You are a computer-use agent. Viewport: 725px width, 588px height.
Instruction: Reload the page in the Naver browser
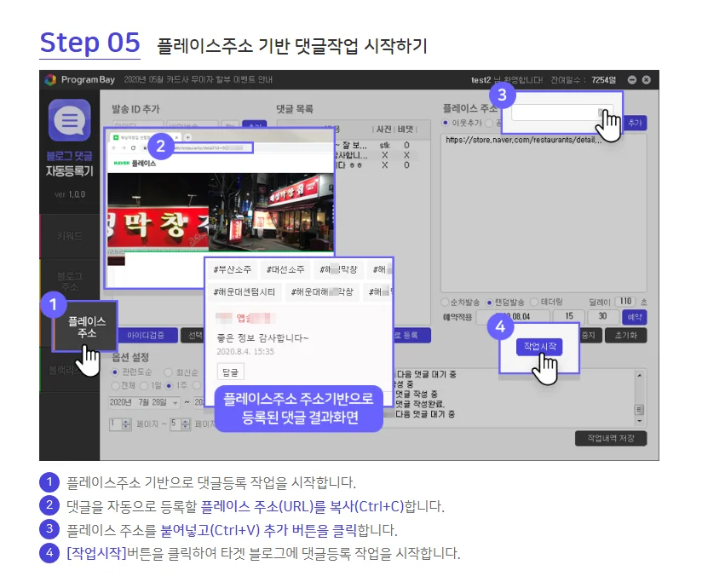tap(133, 148)
